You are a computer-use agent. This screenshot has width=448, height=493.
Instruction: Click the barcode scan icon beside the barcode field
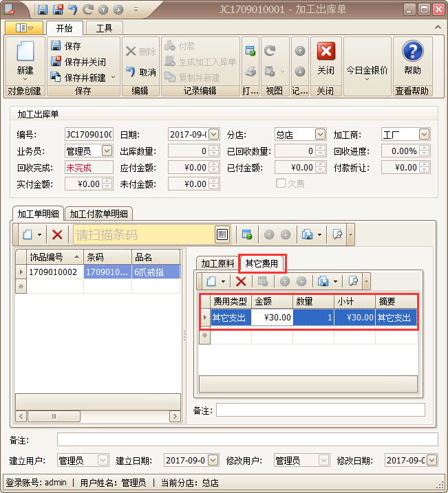click(222, 234)
